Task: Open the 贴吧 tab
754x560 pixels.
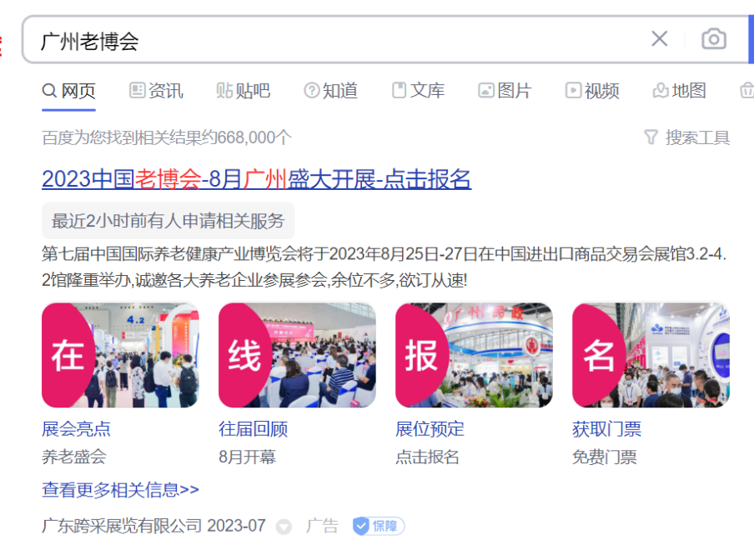Action: click(x=243, y=91)
